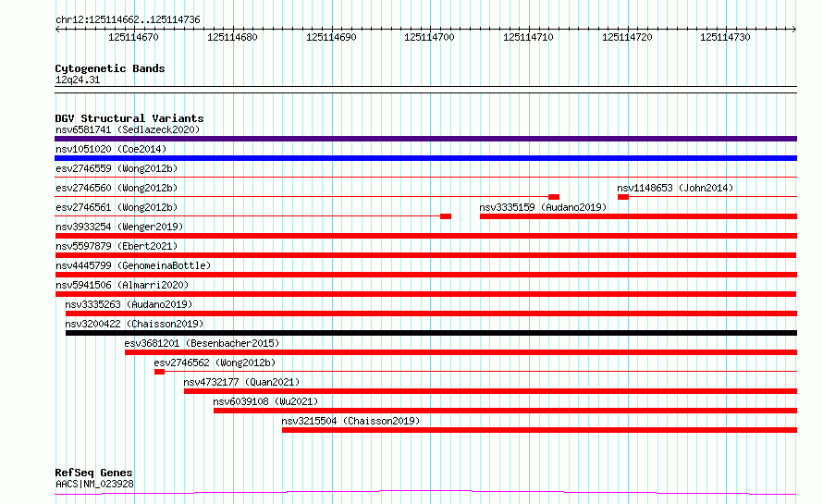
Task: Click ruler position 125114690
Action: click(331, 37)
